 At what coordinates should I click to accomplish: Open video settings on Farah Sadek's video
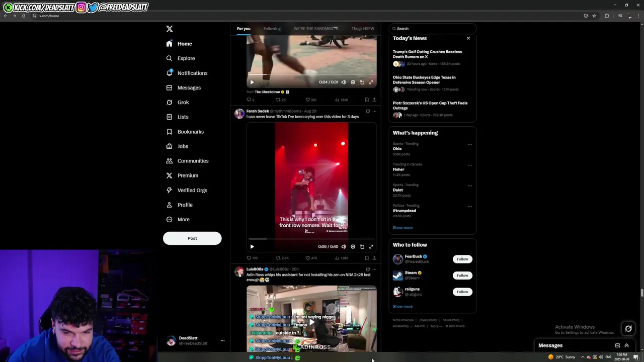point(353,246)
